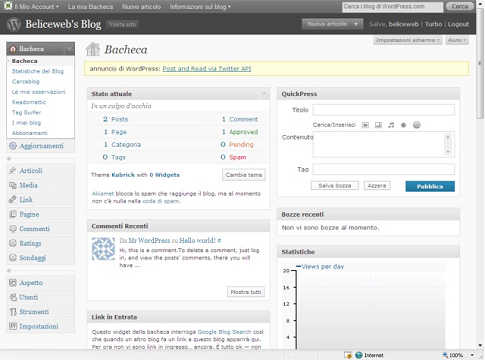The width and height of the screenshot is (485, 360).
Task: Open the Twitter API announcement link
Action: click(207, 69)
